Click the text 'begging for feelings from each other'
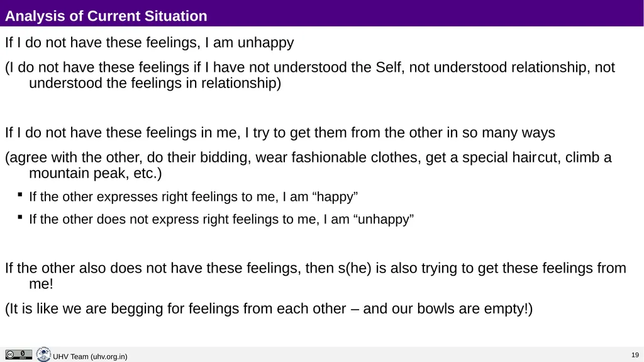Viewport: 644px width, 362px height. pyautogui.click(x=228, y=309)
